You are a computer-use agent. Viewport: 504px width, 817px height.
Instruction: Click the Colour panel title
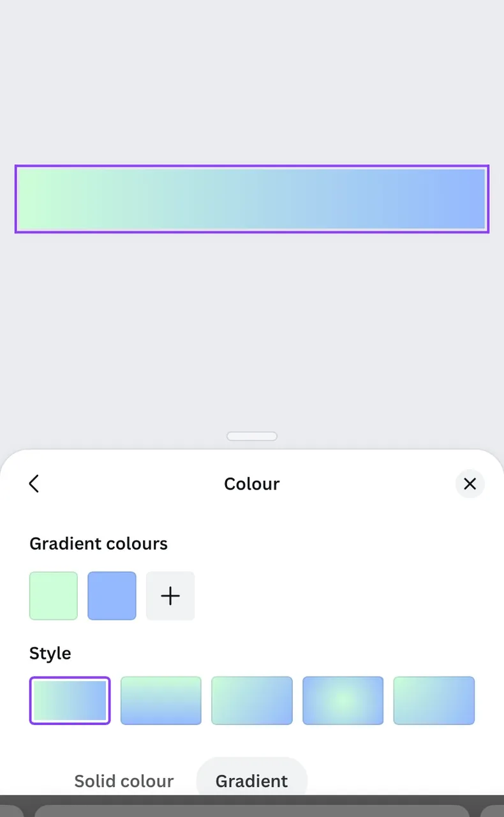point(252,484)
